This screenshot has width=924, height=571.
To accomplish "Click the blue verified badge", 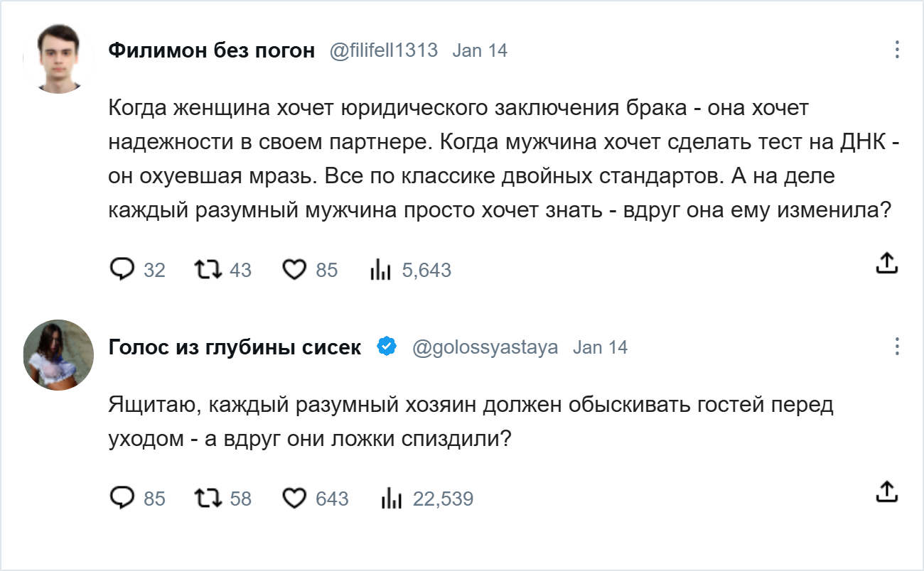I will click(x=387, y=347).
